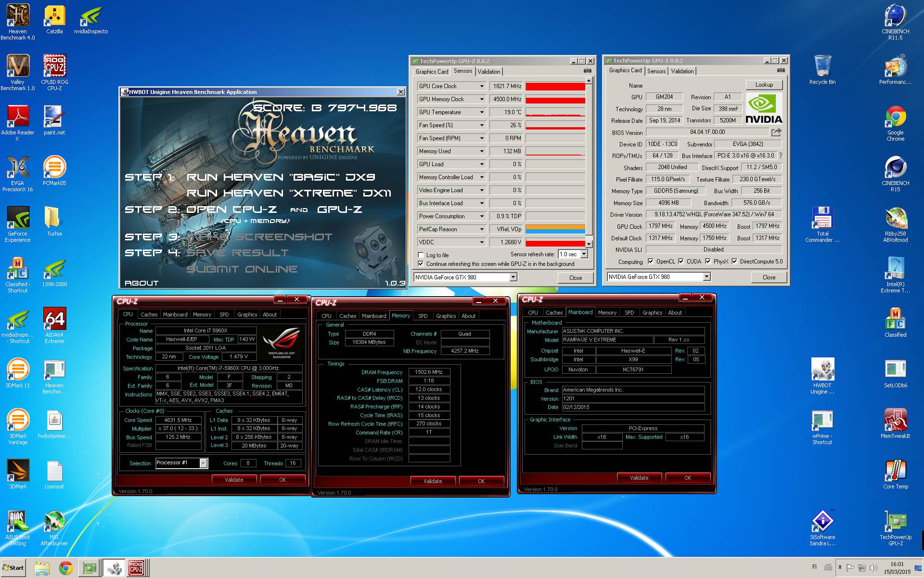The image size is (924, 578).
Task: Toggle PhysX checkbox in GPU-Z
Action: [x=708, y=262]
